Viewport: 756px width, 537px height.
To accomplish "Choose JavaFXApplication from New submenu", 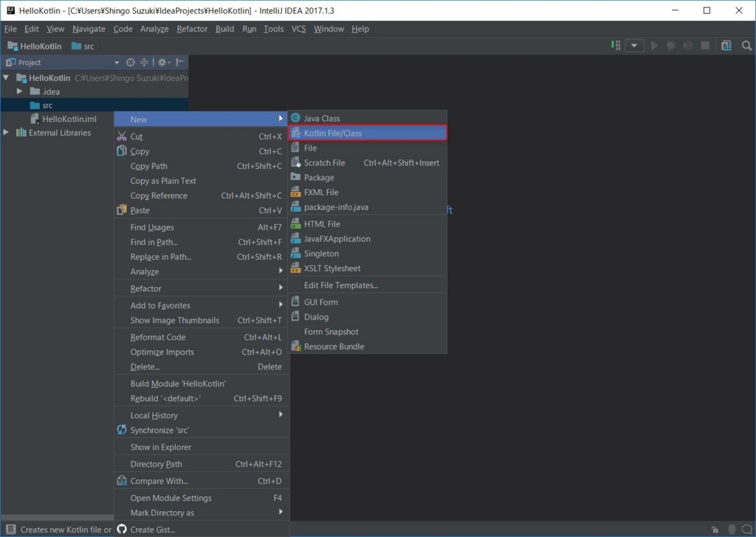I will pos(368,239).
